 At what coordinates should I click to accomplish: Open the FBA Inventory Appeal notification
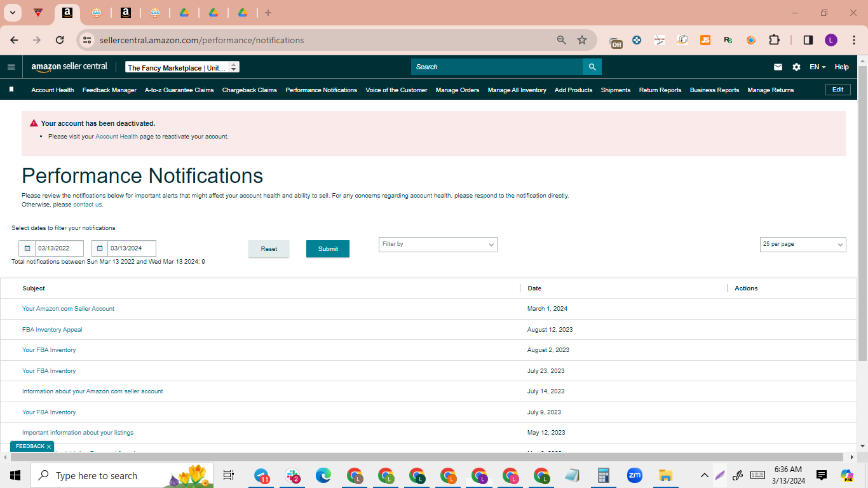pos(52,330)
